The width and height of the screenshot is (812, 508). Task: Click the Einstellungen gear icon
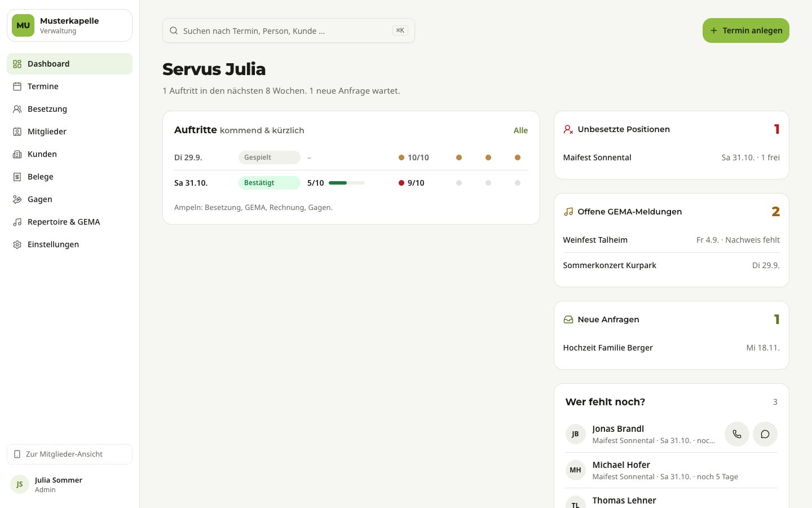pyautogui.click(x=17, y=244)
